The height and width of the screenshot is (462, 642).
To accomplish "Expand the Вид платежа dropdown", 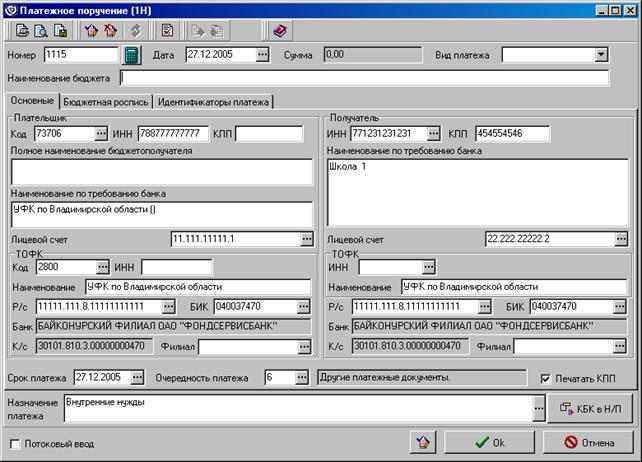I will pos(601,54).
